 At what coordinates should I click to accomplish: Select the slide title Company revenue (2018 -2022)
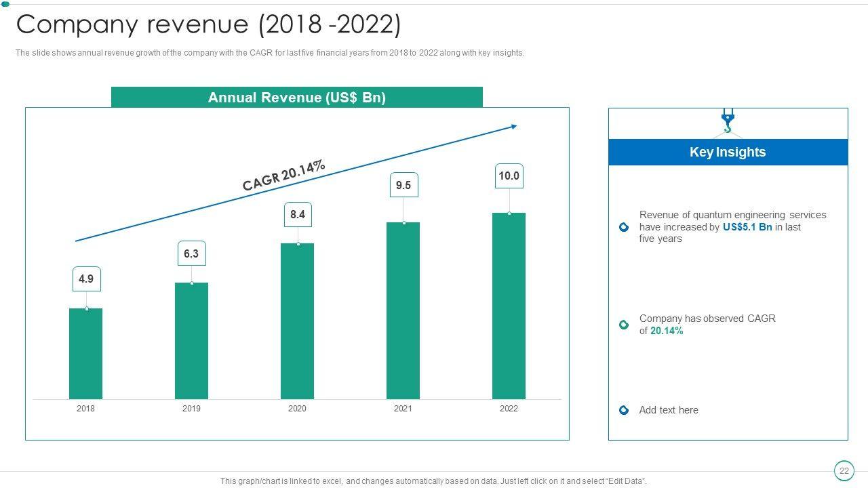coord(208,24)
